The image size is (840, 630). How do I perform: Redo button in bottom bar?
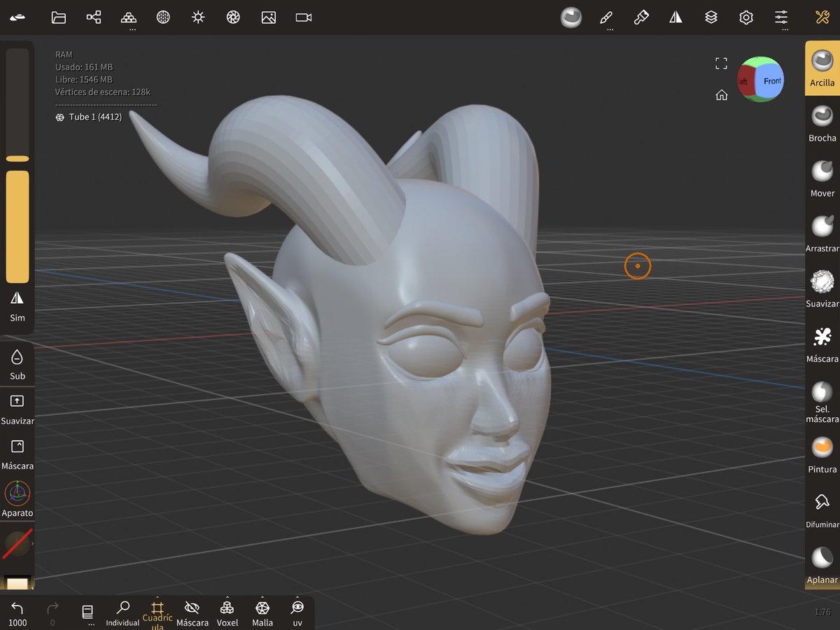coord(52,612)
